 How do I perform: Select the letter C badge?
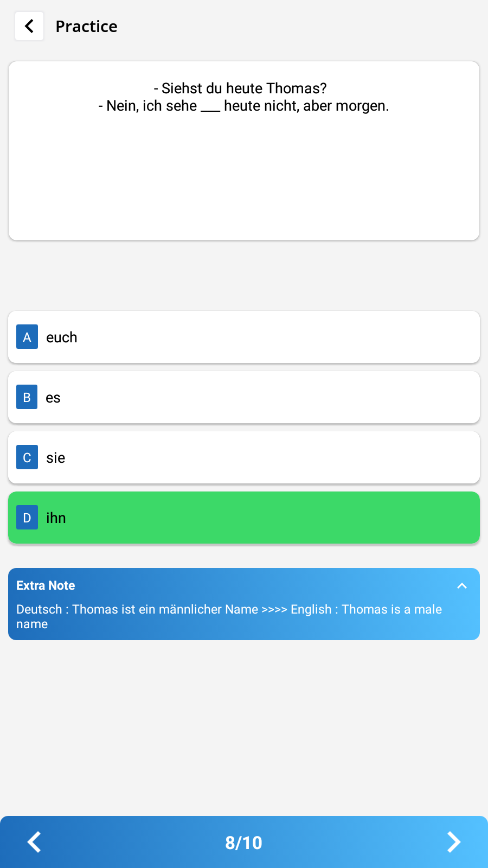(27, 457)
